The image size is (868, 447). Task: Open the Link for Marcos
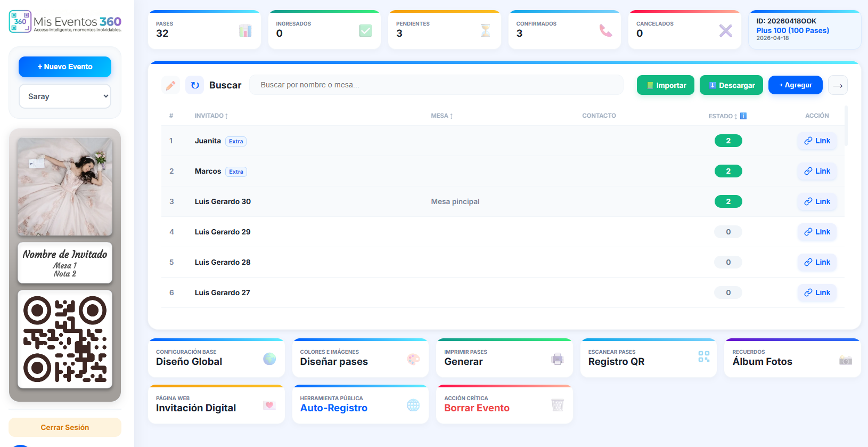point(817,171)
